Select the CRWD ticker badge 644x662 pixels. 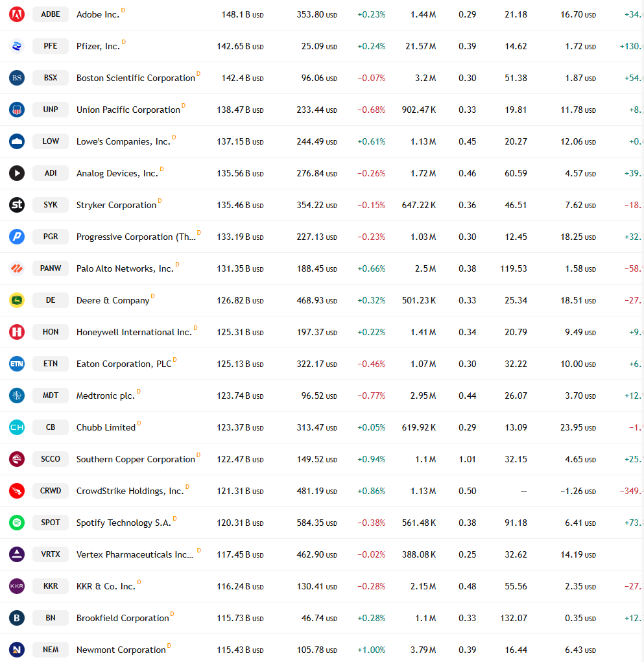click(51, 491)
